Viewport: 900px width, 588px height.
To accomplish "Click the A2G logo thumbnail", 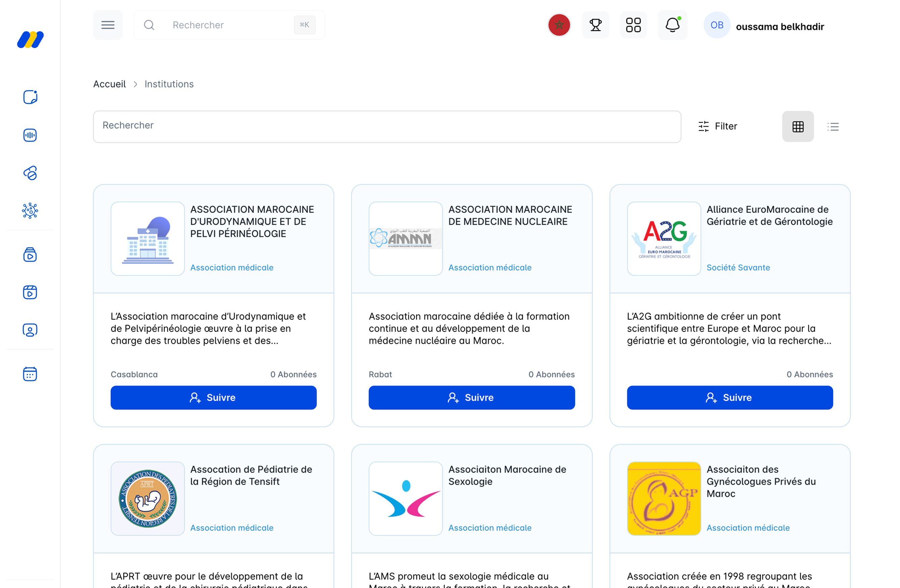I will pyautogui.click(x=664, y=238).
